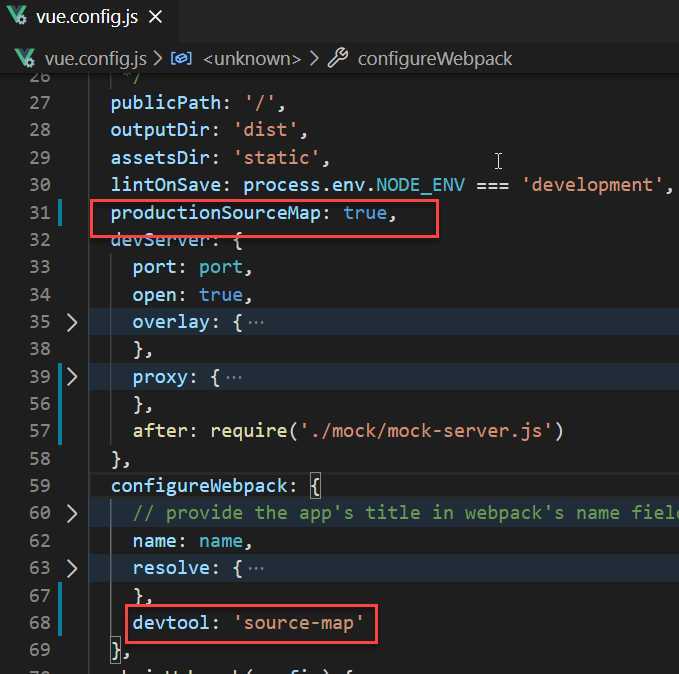Click 'configureWebpack' on line 59

tap(199, 487)
